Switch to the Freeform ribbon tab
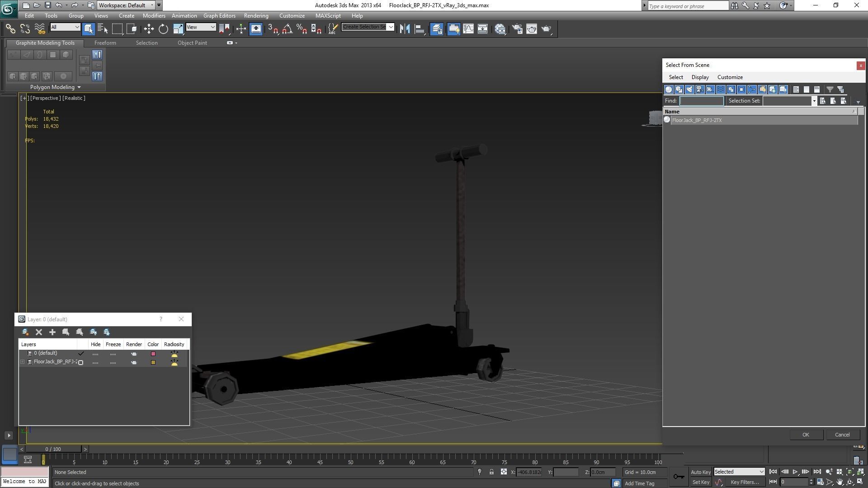This screenshot has width=868, height=488. [x=105, y=43]
